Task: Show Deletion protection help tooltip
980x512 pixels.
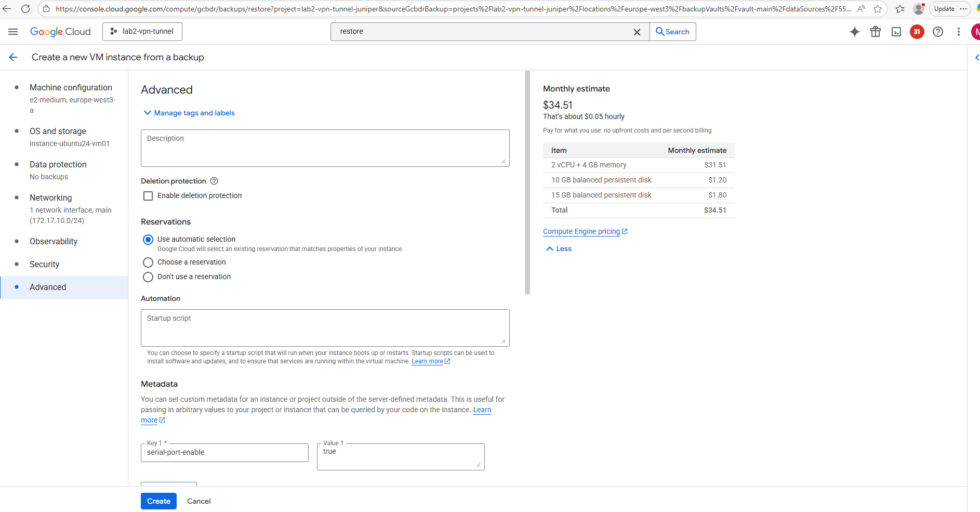Action: 214,181
